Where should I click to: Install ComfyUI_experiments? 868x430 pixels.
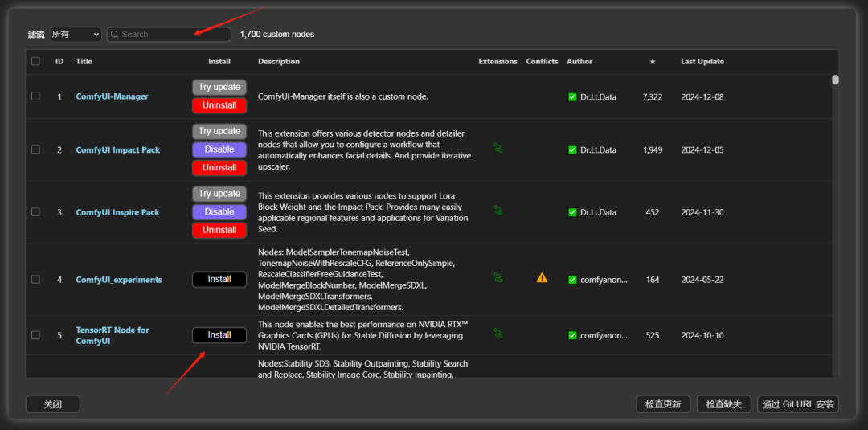coord(219,280)
